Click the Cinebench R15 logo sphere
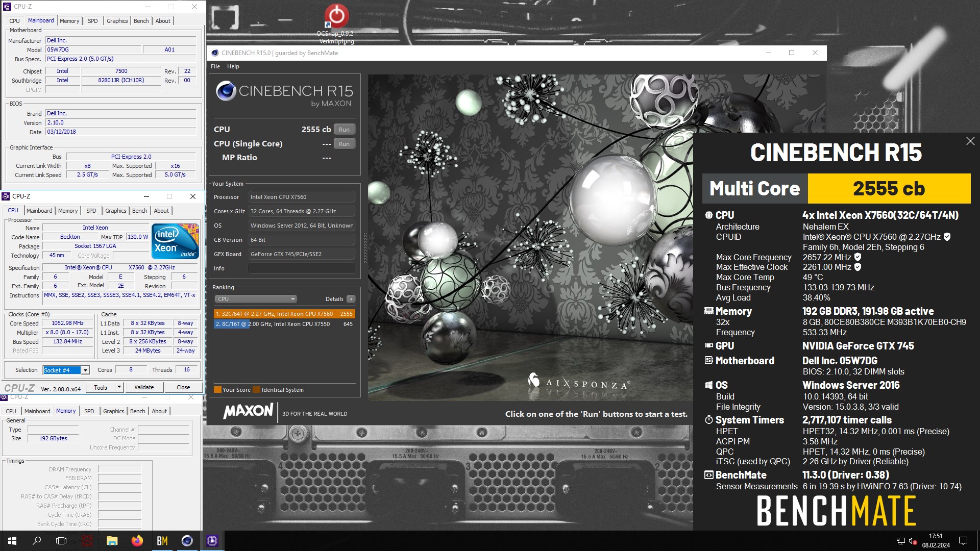The width and height of the screenshot is (980, 551). [226, 91]
